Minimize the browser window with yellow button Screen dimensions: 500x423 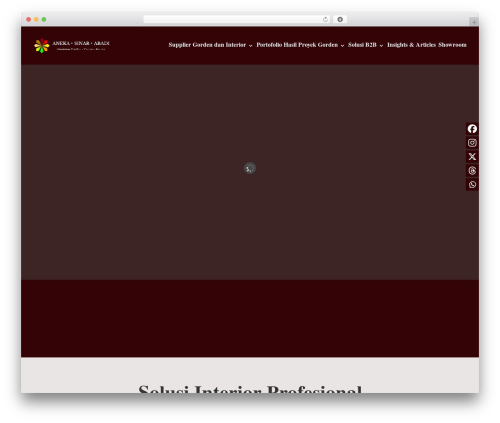(36, 19)
